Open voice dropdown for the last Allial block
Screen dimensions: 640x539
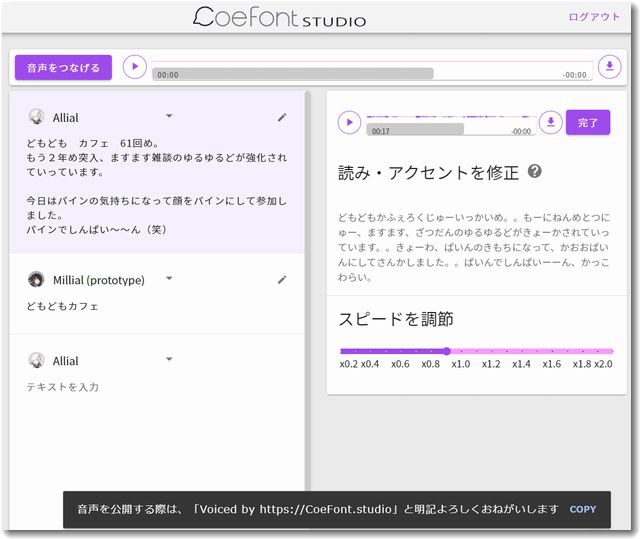169,359
